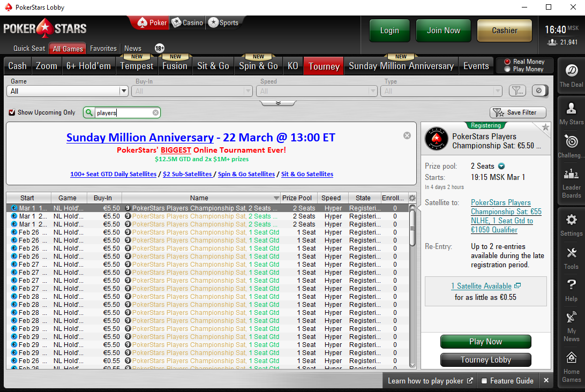The height and width of the screenshot is (392, 585).
Task: Open the satellite target tournament link
Action: (506, 216)
